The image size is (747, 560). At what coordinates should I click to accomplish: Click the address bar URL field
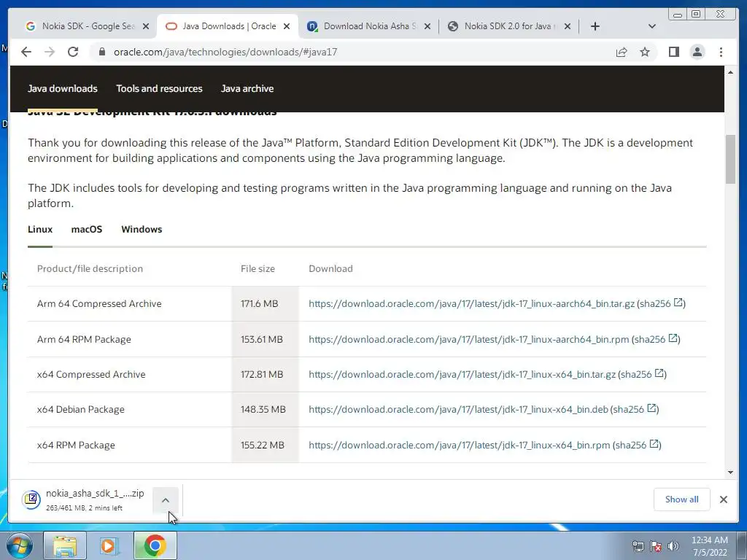pyautogui.click(x=352, y=52)
